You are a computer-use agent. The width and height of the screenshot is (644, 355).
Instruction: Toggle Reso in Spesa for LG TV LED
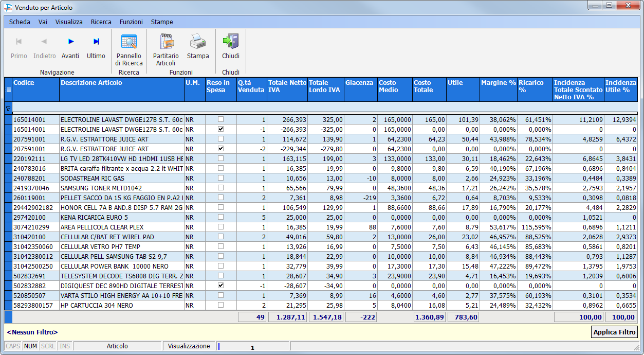(221, 158)
